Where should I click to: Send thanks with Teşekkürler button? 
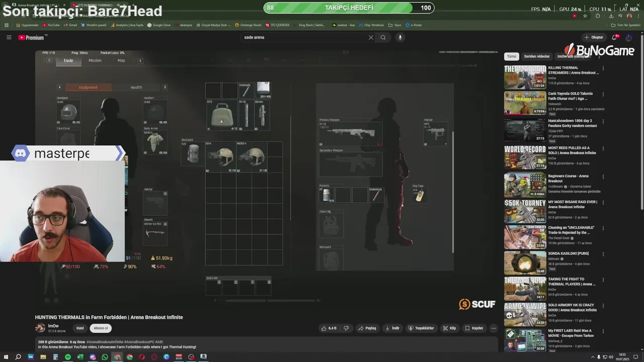click(x=421, y=328)
